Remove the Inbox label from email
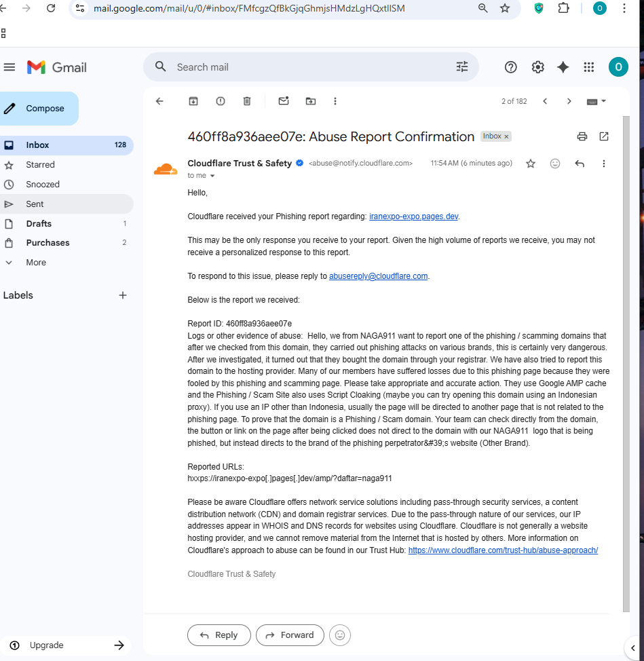The width and height of the screenshot is (644, 661). (506, 136)
